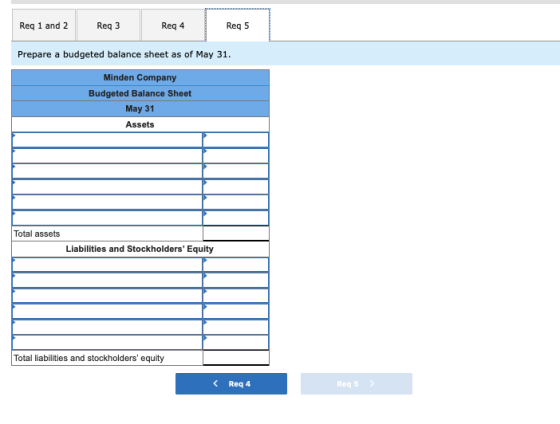Screen dimensions: 560x424
Task: Click third asset amount field
Action: [236, 171]
